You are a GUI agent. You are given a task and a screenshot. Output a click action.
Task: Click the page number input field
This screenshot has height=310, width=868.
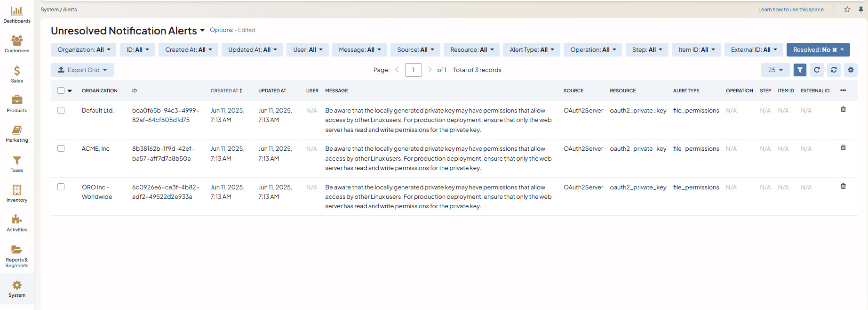click(x=413, y=70)
